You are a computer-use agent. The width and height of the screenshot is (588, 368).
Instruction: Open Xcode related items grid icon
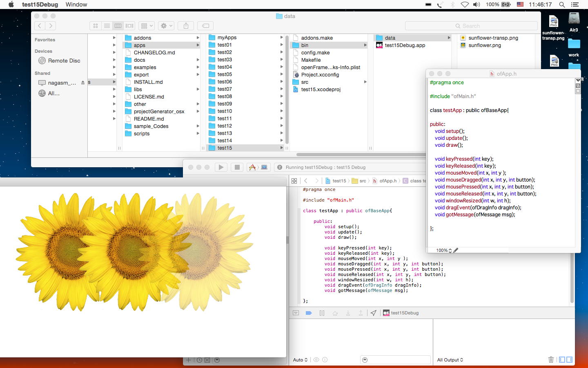pyautogui.click(x=294, y=181)
